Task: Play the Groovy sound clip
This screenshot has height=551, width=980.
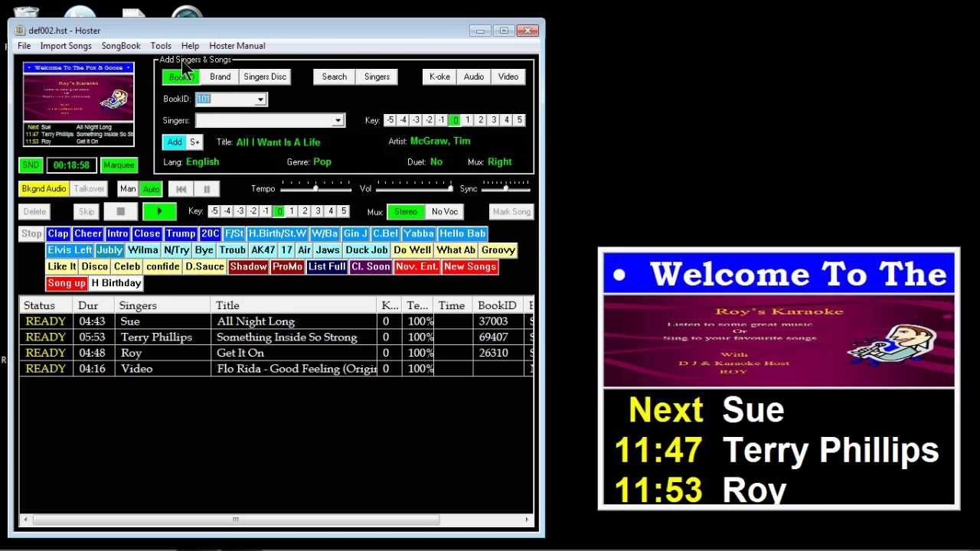Action: coord(498,250)
